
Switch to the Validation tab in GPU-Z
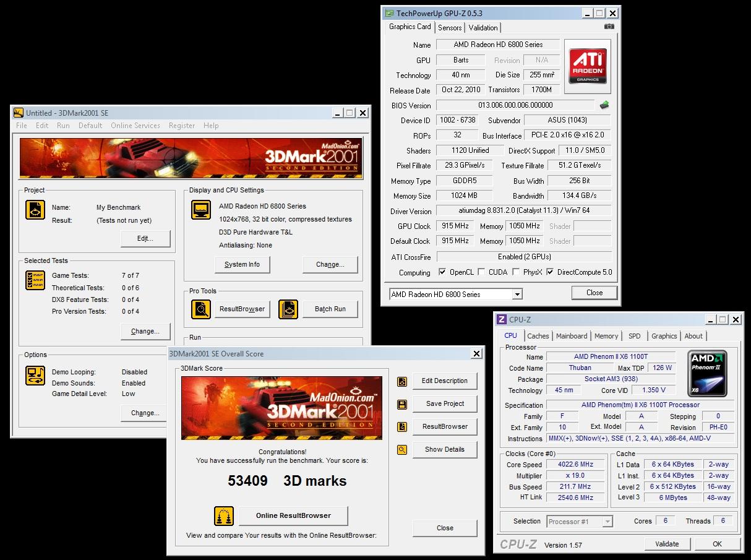click(x=483, y=28)
